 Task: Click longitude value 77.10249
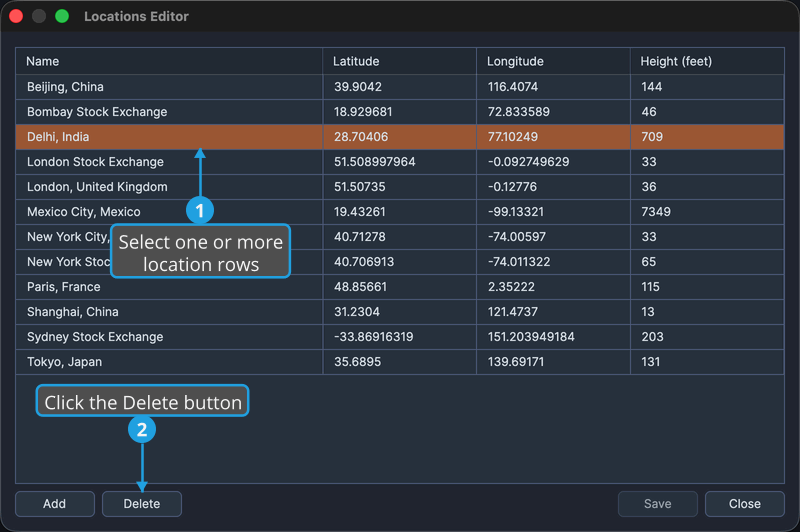click(513, 137)
